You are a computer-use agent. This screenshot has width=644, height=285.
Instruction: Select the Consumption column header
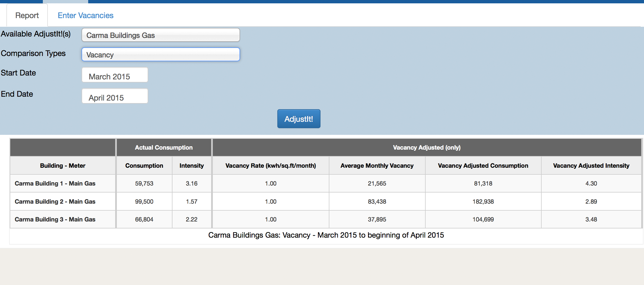[x=144, y=165]
